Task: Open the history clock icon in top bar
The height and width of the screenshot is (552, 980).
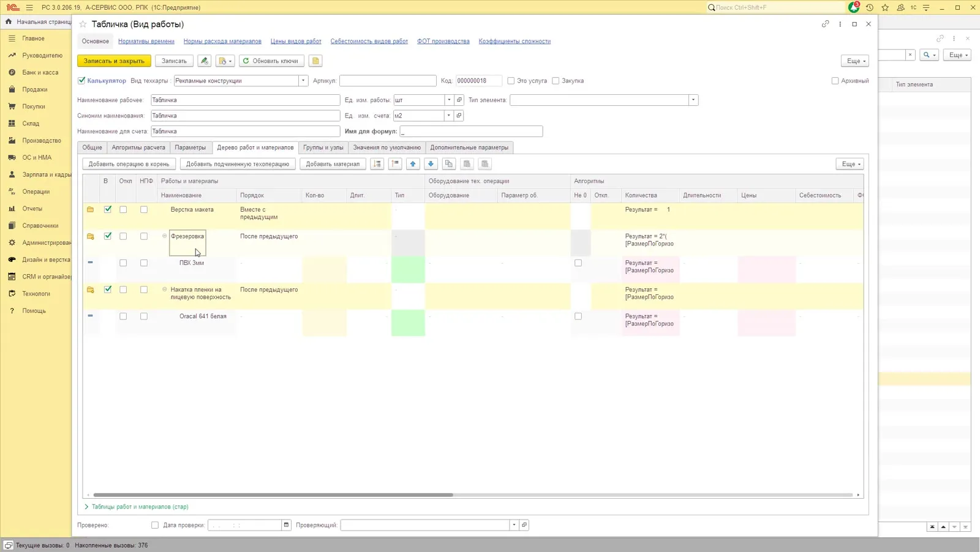Action: (869, 7)
